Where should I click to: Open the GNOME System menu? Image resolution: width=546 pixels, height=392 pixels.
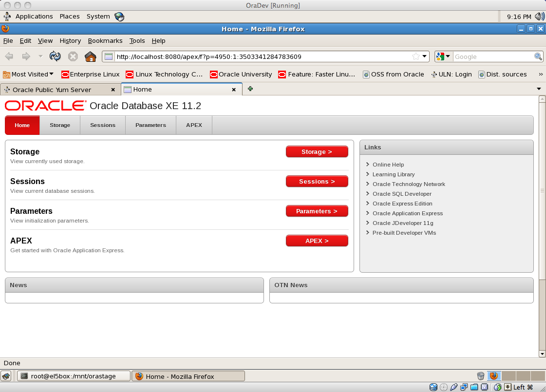coord(98,17)
